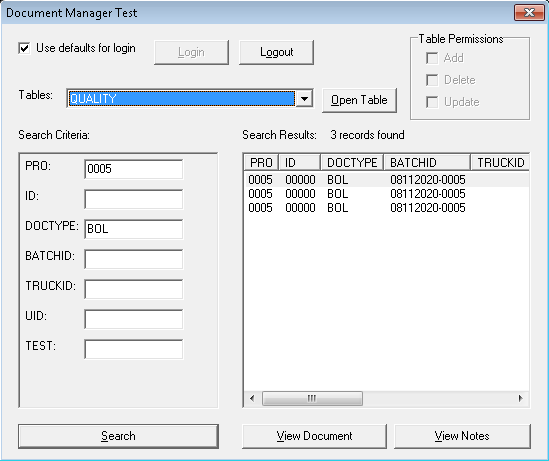549x461 pixels.
Task: Click the horizontal scrollbar left arrow
Action: click(x=252, y=398)
